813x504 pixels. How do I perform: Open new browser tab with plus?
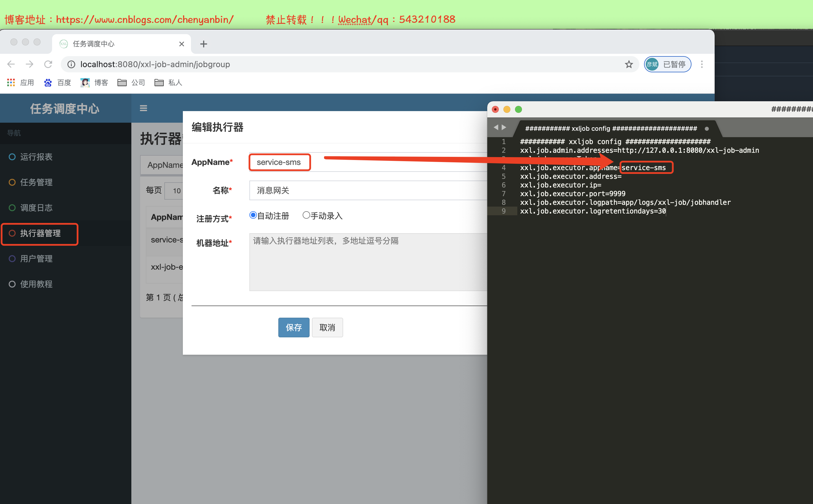point(203,44)
